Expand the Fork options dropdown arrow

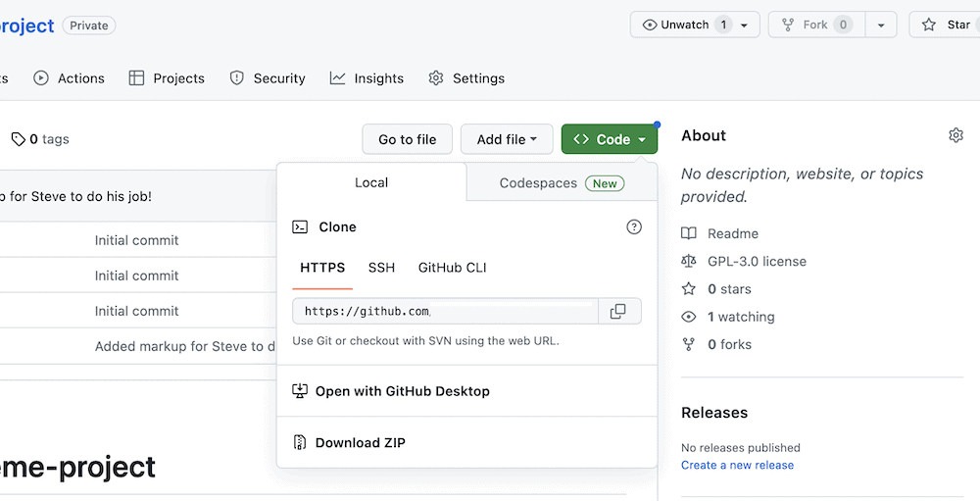coord(881,25)
